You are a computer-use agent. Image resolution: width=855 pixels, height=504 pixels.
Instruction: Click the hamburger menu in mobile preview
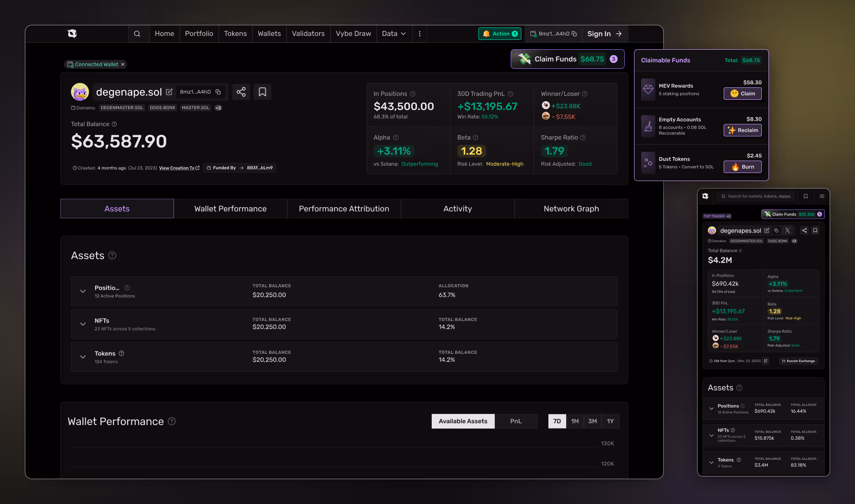click(822, 196)
